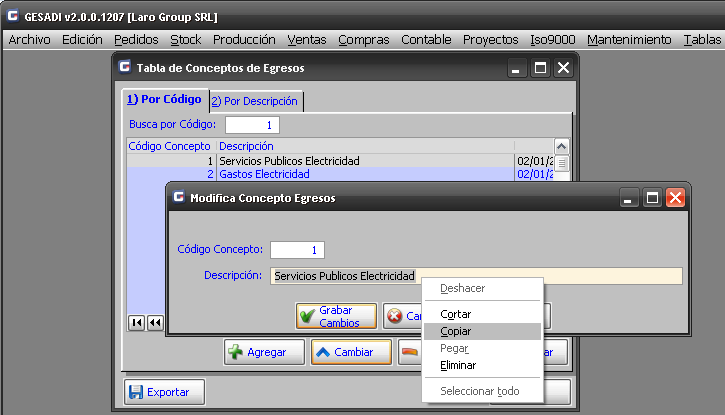The height and width of the screenshot is (415, 725).
Task: Click the Código Concepto field in dialog
Action: pos(297,249)
